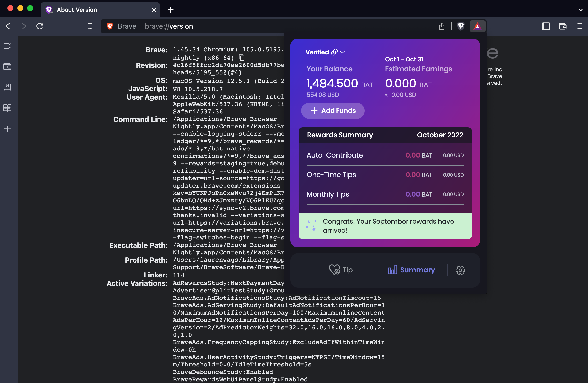Click the Add Funds button

(x=333, y=111)
